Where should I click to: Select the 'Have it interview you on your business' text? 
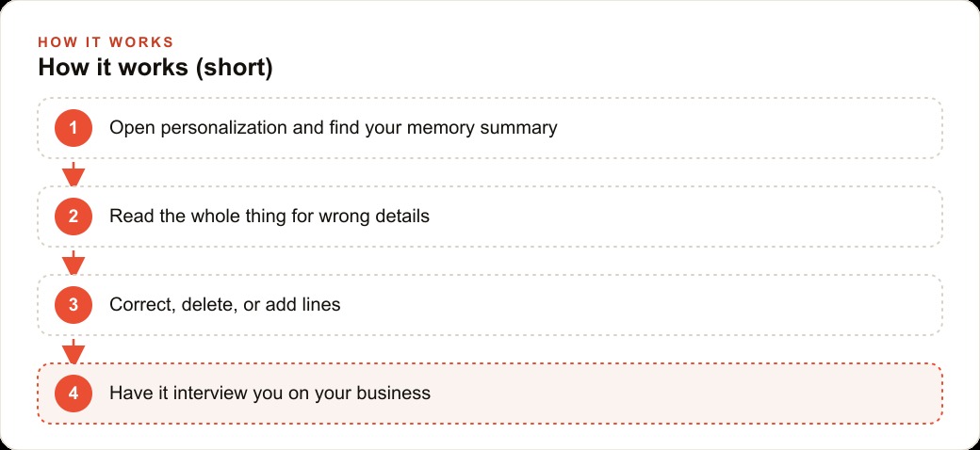pyautogui.click(x=270, y=394)
